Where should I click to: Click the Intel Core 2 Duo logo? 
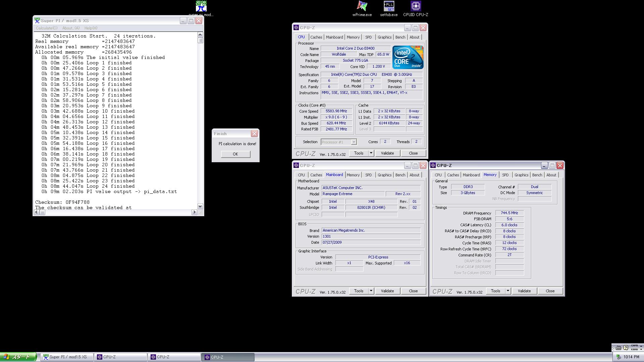408,58
